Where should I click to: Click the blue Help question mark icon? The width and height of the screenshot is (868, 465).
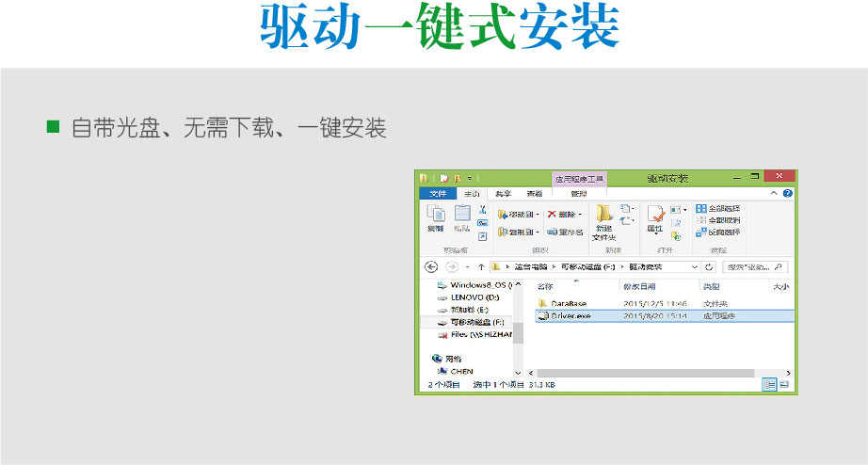click(x=788, y=193)
